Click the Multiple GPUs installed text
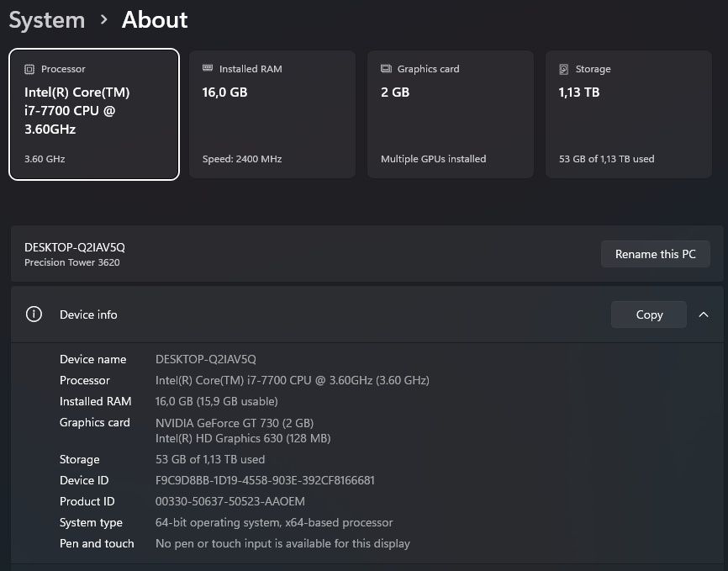Screen dimensions: 728x571 pyautogui.click(x=433, y=159)
